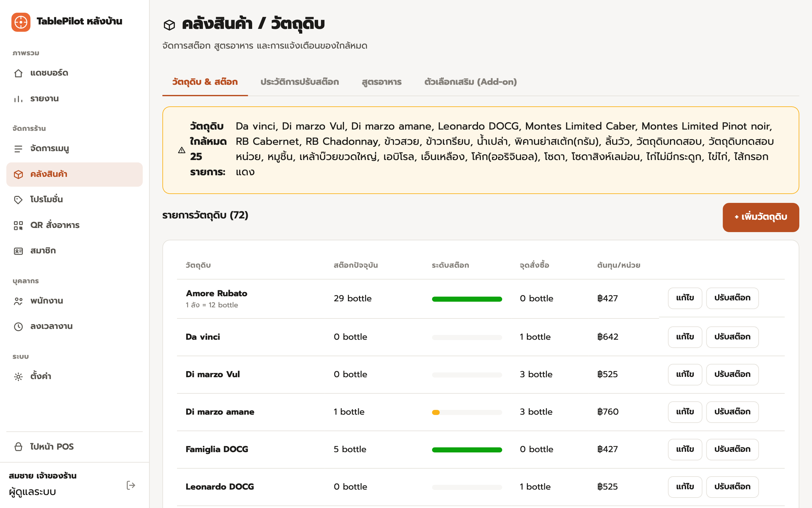Click แก้ไข for Amore Rubato
The image size is (812, 508).
(685, 298)
